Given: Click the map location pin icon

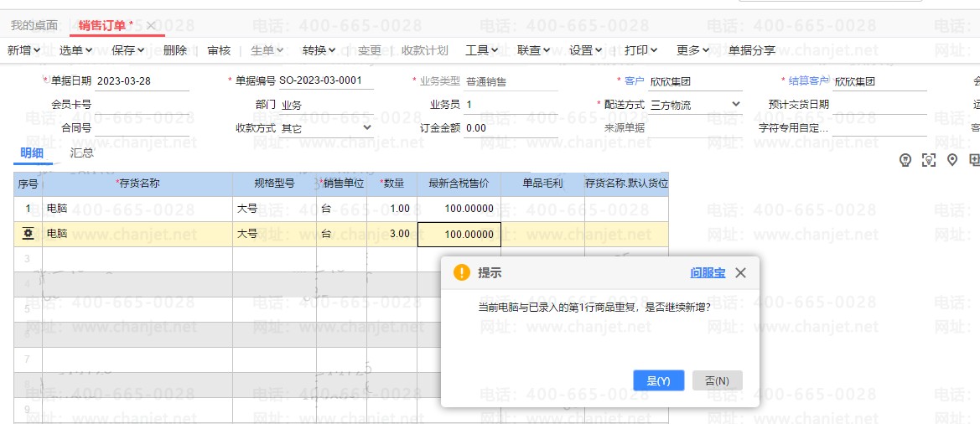Looking at the screenshot, I should [952, 160].
